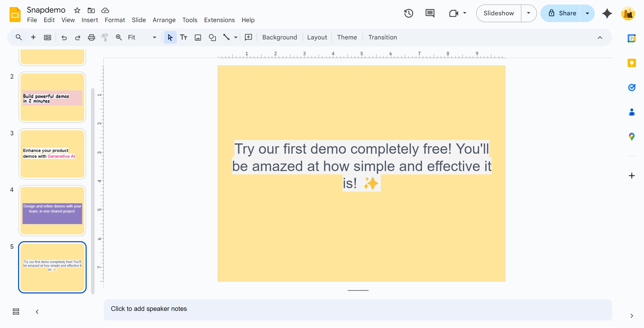Click the filmstrip vertical scrollbar
This screenshot has width=644, height=328.
coord(93,191)
